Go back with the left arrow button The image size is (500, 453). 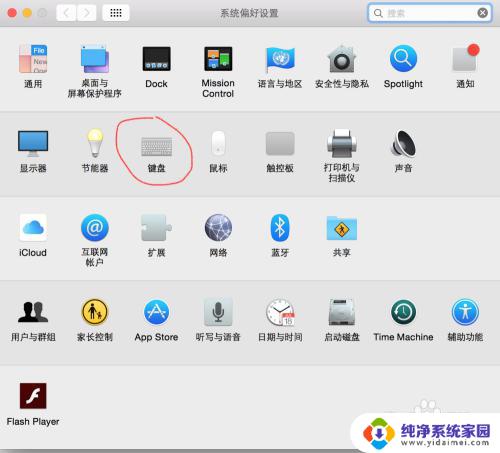(66, 13)
